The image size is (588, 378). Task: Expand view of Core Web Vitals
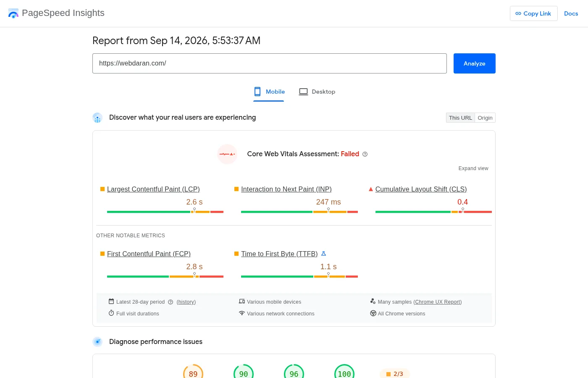coord(473,168)
